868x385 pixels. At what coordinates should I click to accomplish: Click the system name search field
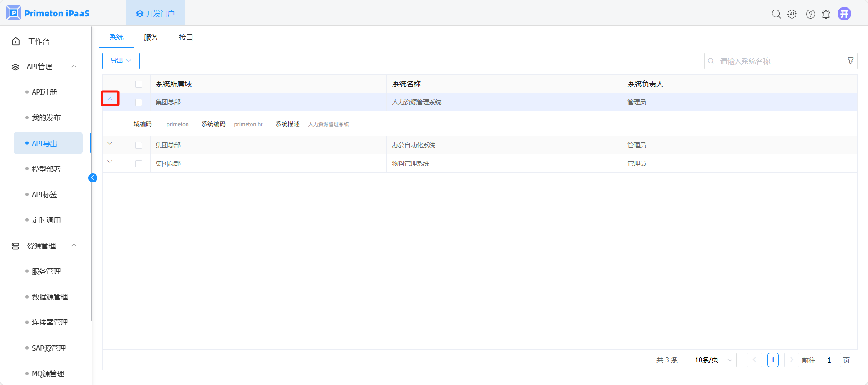pyautogui.click(x=778, y=61)
